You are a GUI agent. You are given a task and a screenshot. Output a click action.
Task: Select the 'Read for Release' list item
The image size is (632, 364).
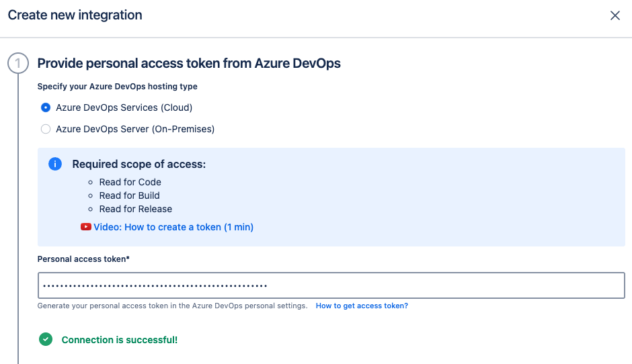click(x=135, y=209)
